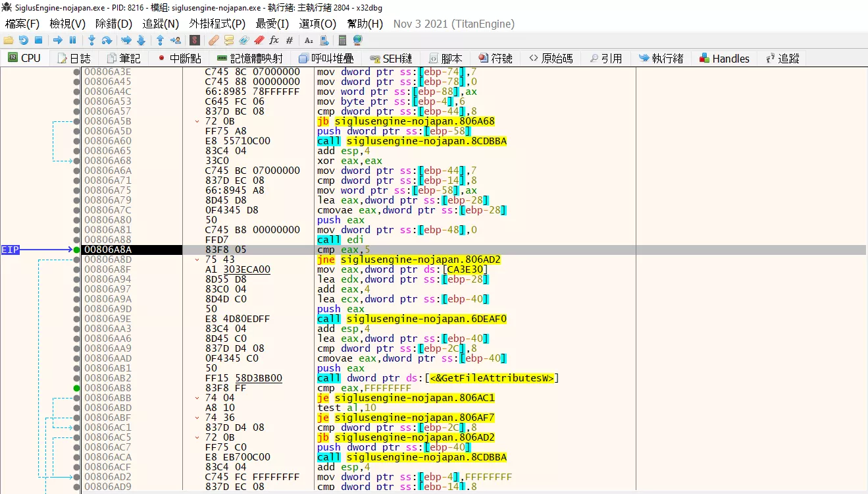Restart the debugged program
868x494 pixels.
[x=24, y=40]
